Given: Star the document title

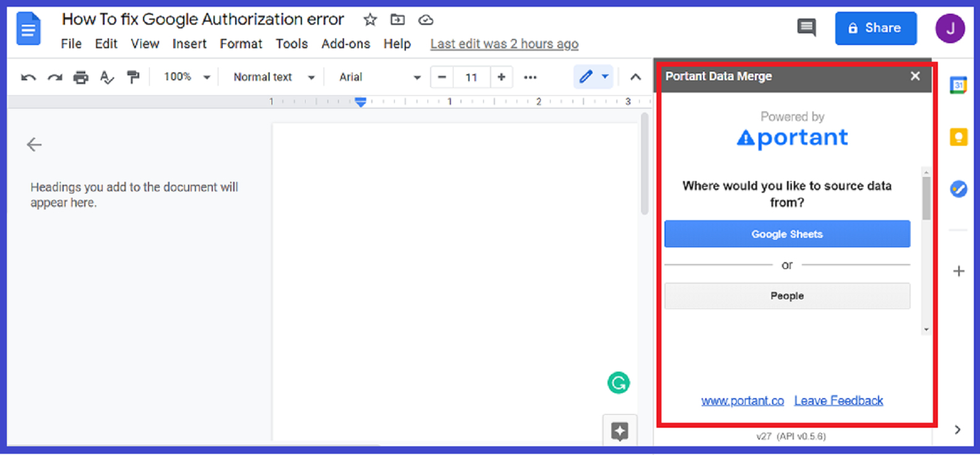Looking at the screenshot, I should (370, 20).
